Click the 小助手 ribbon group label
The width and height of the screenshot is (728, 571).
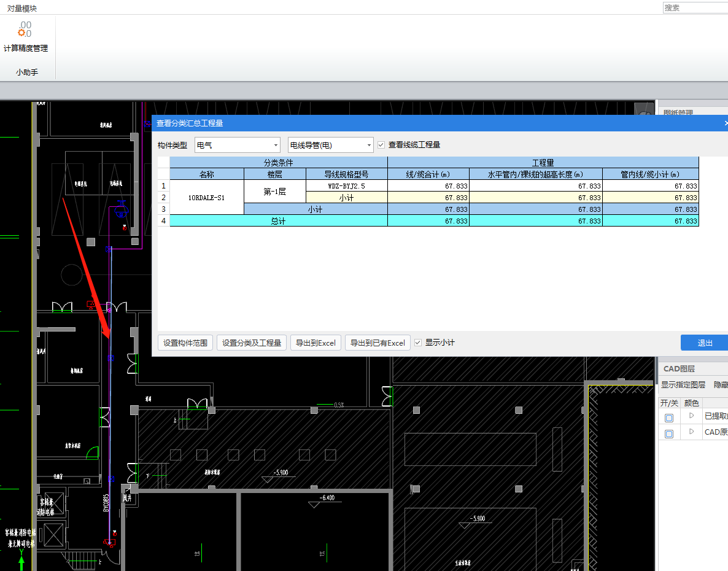point(27,72)
